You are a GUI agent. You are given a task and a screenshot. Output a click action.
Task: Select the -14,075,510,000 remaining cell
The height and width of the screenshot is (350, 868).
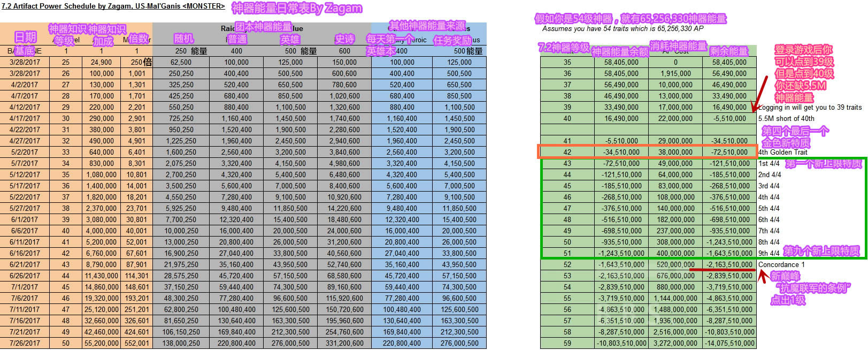tap(729, 343)
